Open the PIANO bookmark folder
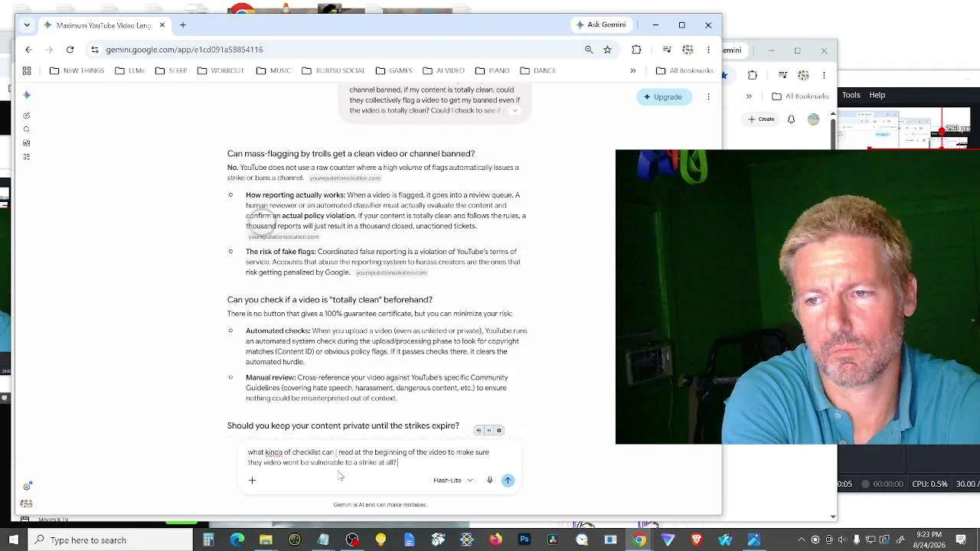 tap(492, 70)
